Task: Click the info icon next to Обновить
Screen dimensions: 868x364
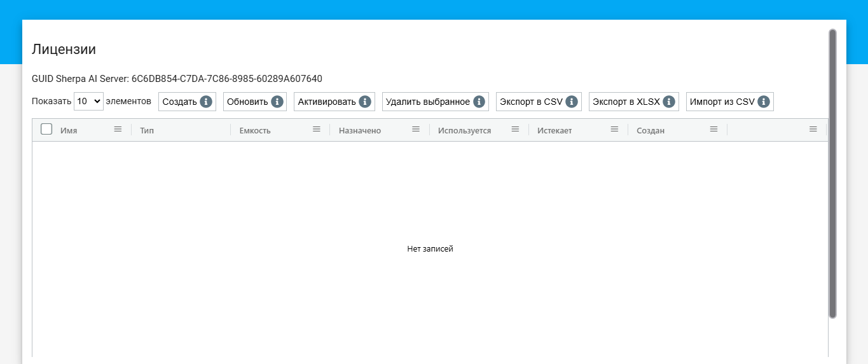Action: (x=277, y=102)
